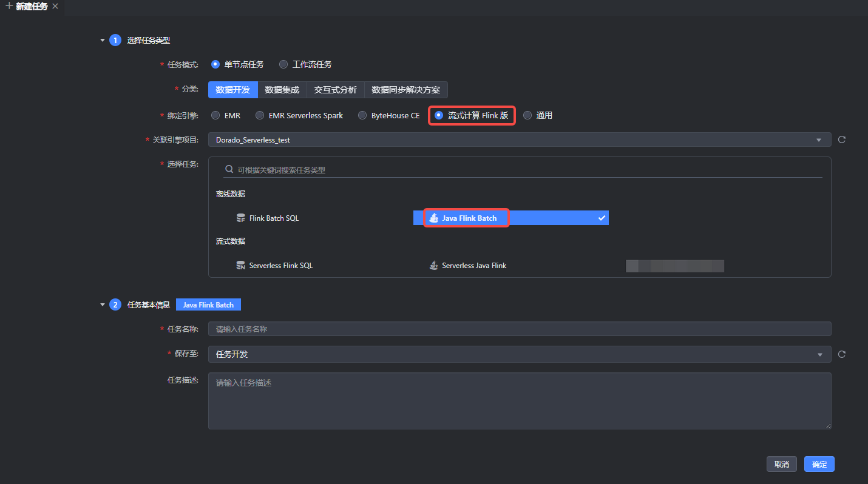Click the Java Flink Batch checkmark
The height and width of the screenshot is (484, 868).
pos(602,218)
